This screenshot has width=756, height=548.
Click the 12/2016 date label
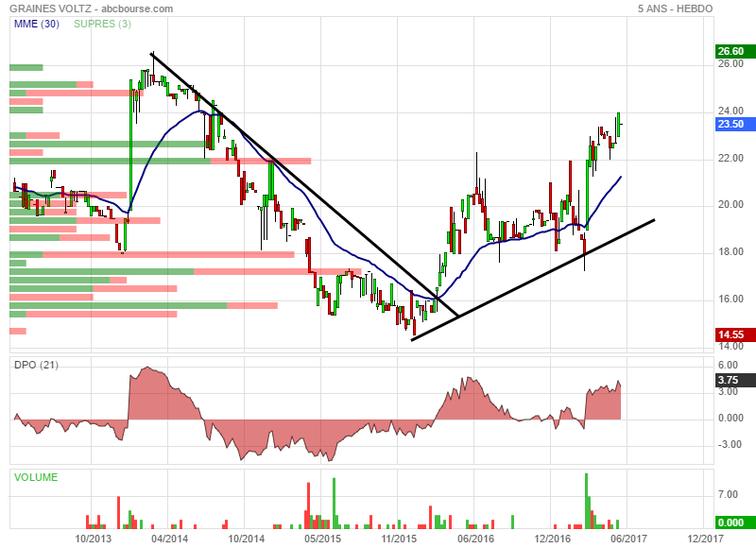point(552,539)
